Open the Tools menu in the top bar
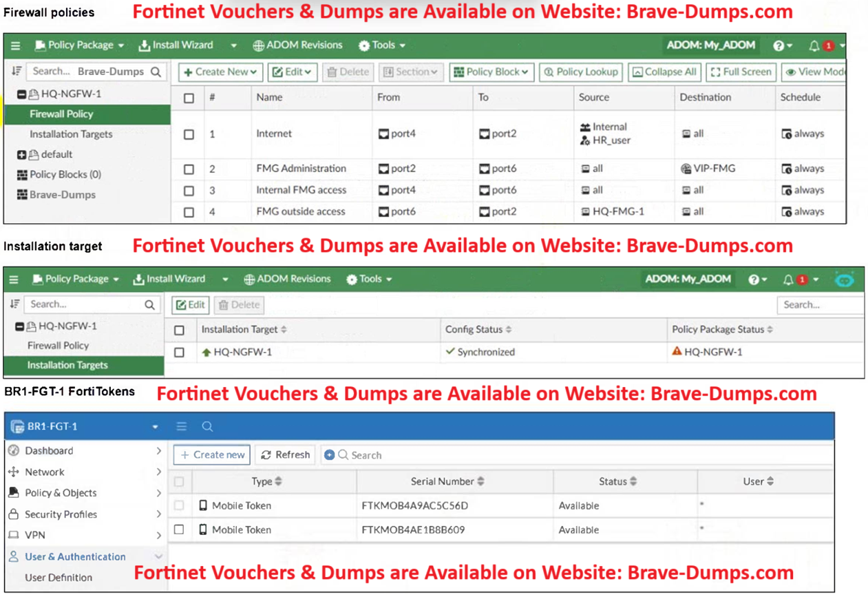The image size is (868, 599). [382, 45]
